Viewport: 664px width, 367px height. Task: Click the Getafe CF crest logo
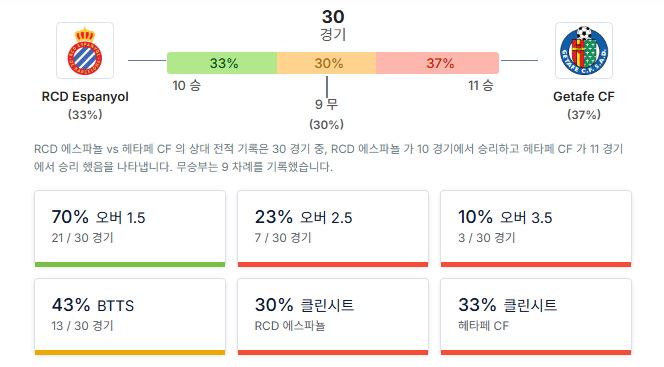[584, 51]
